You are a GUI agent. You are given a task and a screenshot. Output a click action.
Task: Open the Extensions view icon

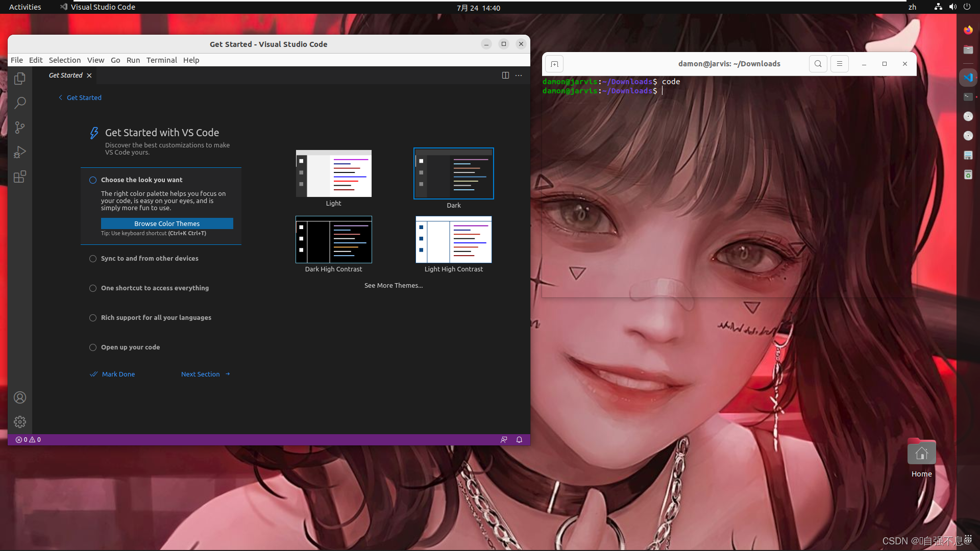[x=20, y=177]
